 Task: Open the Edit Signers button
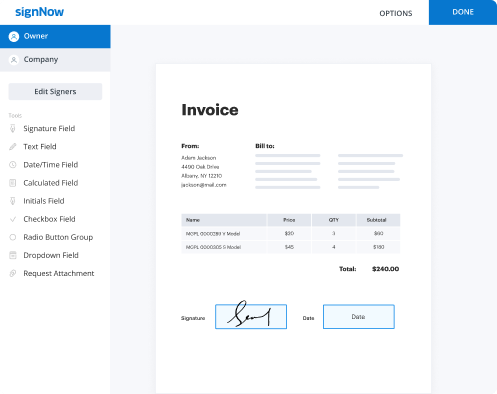55,91
